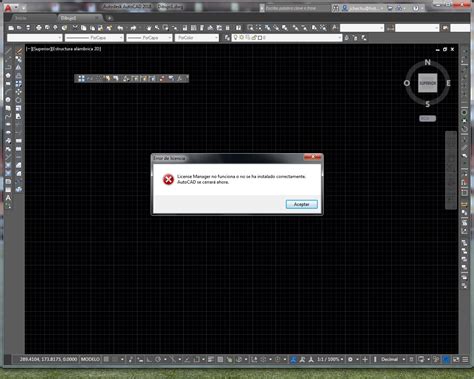The image size is (474, 379).
Task: Switch to the Inicio tab
Action: pos(21,18)
